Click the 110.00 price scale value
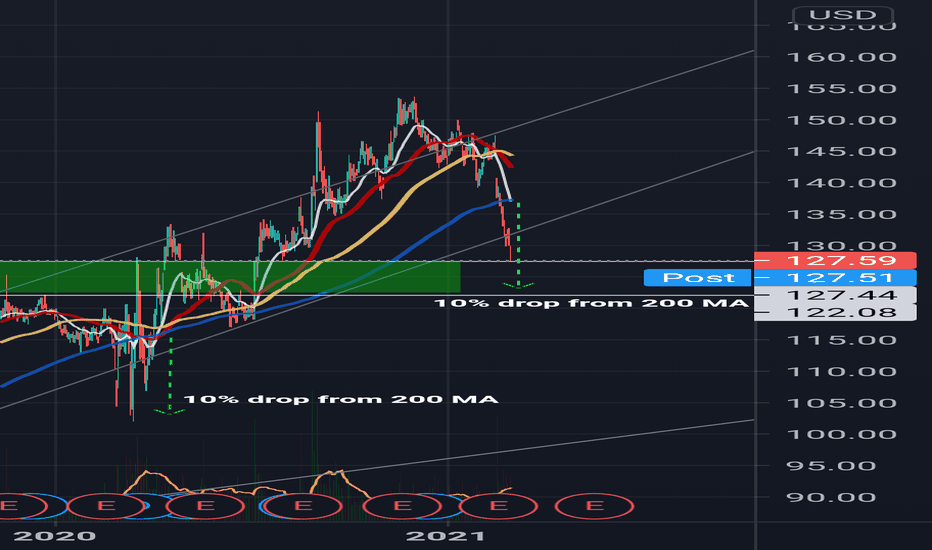 coord(841,372)
